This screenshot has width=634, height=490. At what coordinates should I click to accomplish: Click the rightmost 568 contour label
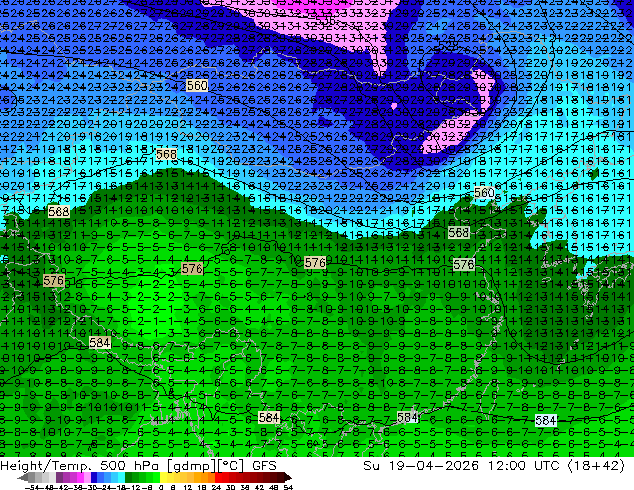coord(459,232)
